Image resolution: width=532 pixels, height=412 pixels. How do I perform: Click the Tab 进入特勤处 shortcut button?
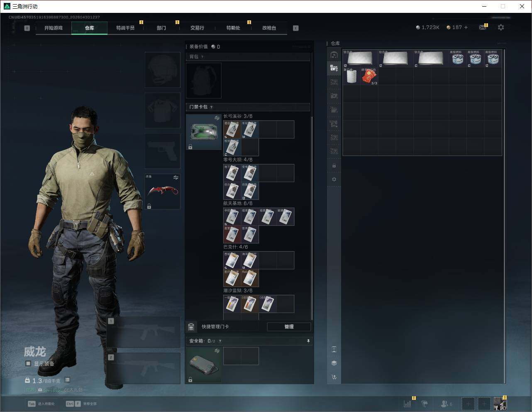click(41, 404)
